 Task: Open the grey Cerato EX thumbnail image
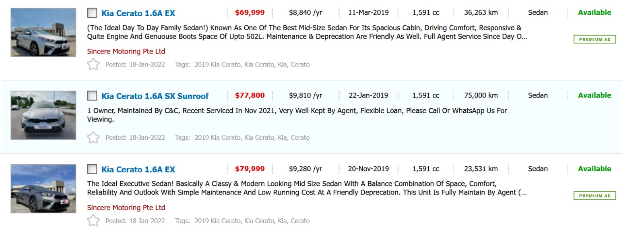(43, 188)
